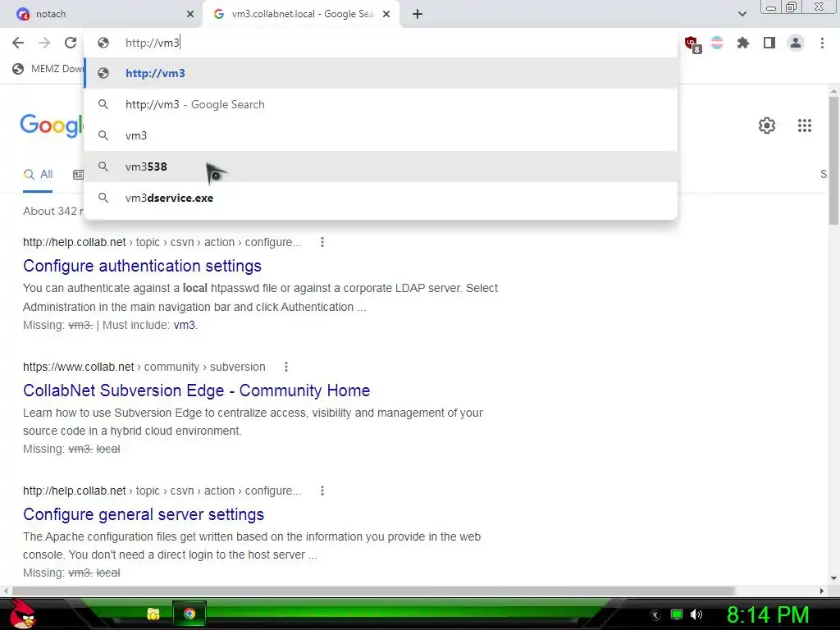The image size is (840, 630).
Task: Open the Chrome profile avatar
Action: (796, 43)
